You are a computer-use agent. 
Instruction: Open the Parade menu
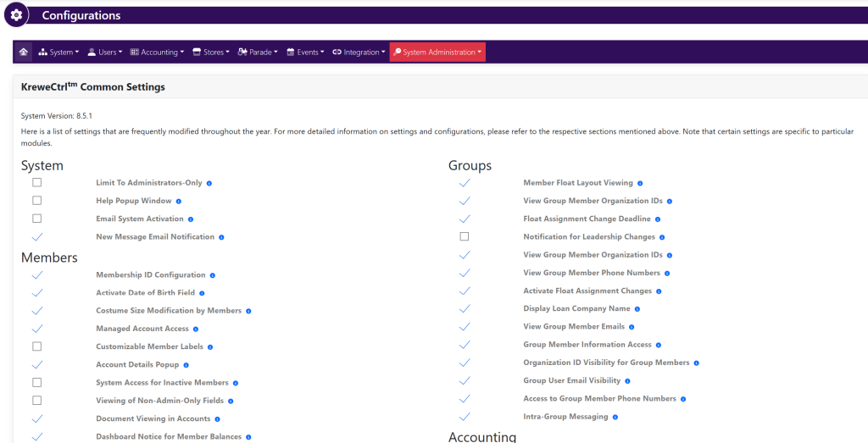point(259,53)
